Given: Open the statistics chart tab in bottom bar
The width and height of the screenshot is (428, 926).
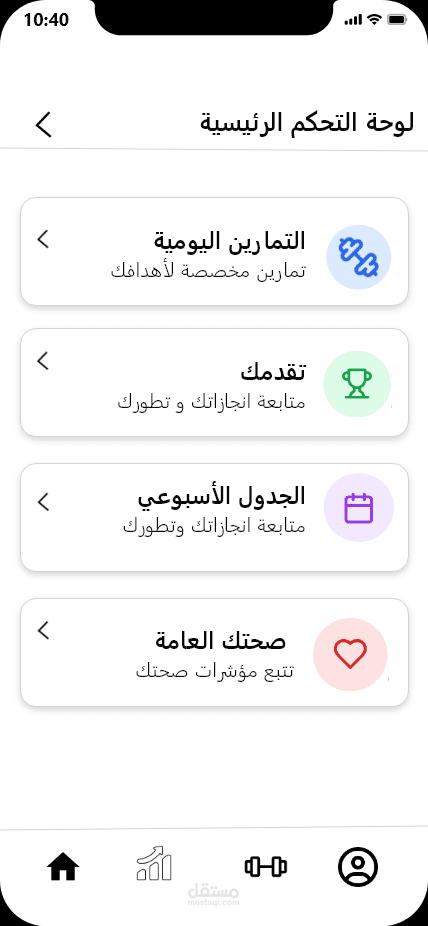Looking at the screenshot, I should tap(154, 863).
